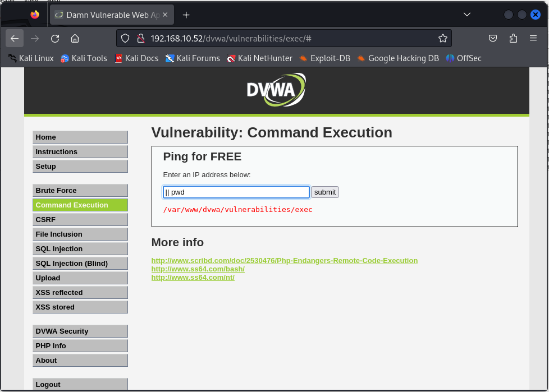The height and width of the screenshot is (392, 549).
Task: Open the Upload page
Action: click(x=80, y=278)
